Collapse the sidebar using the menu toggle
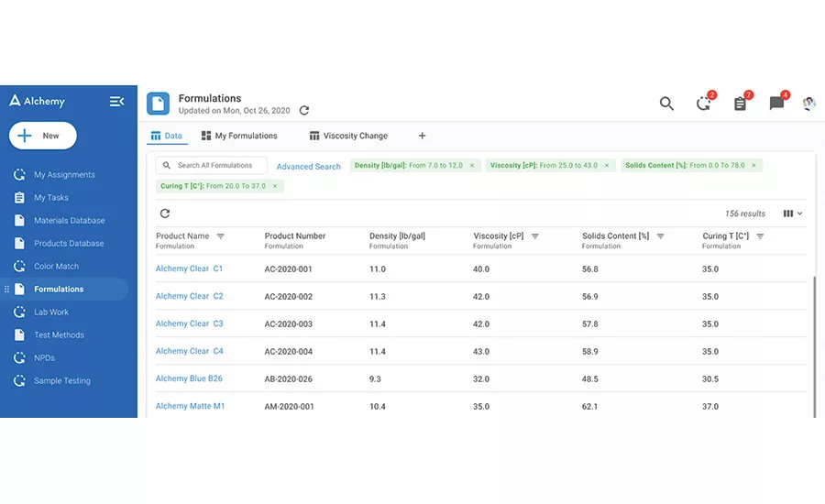This screenshot has width=825, height=504. 116,101
